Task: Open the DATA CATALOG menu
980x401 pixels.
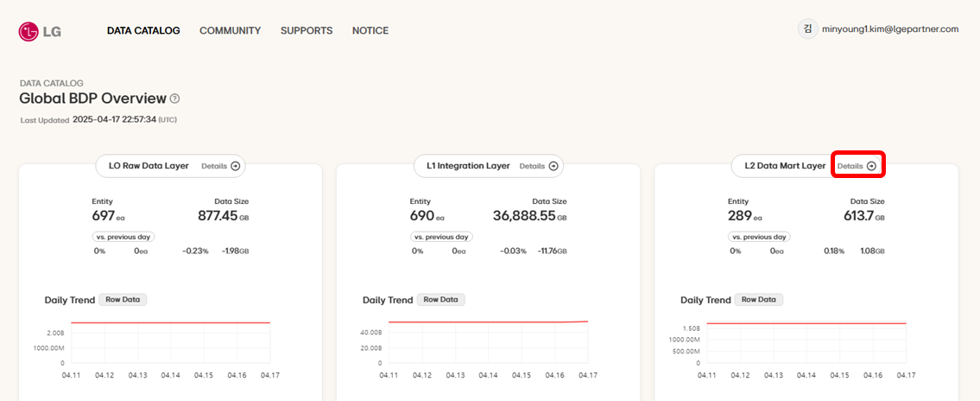Action: coord(143,31)
